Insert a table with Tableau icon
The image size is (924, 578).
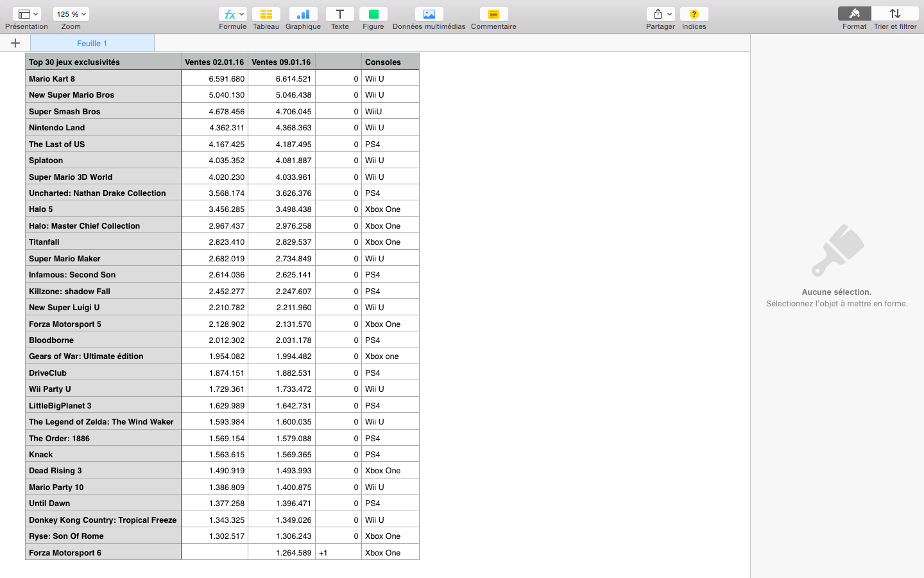pyautogui.click(x=266, y=14)
